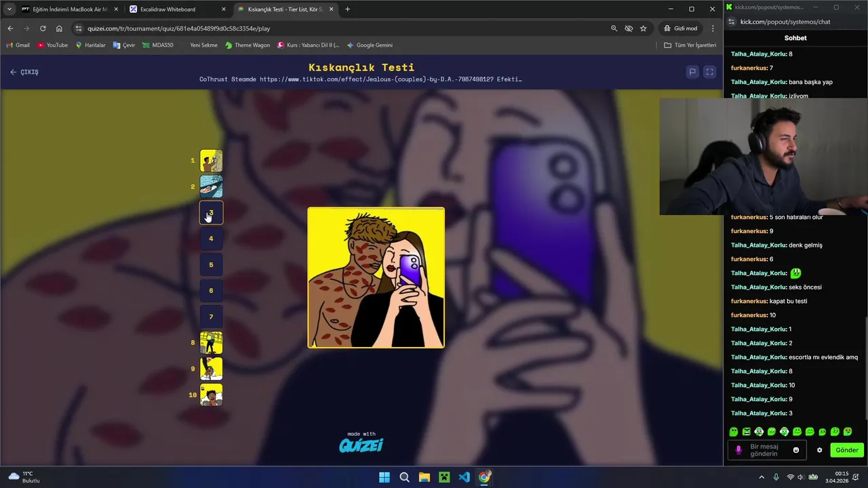
Task: Click the crossed-eye tracking protection icon
Action: pyautogui.click(x=629, y=28)
